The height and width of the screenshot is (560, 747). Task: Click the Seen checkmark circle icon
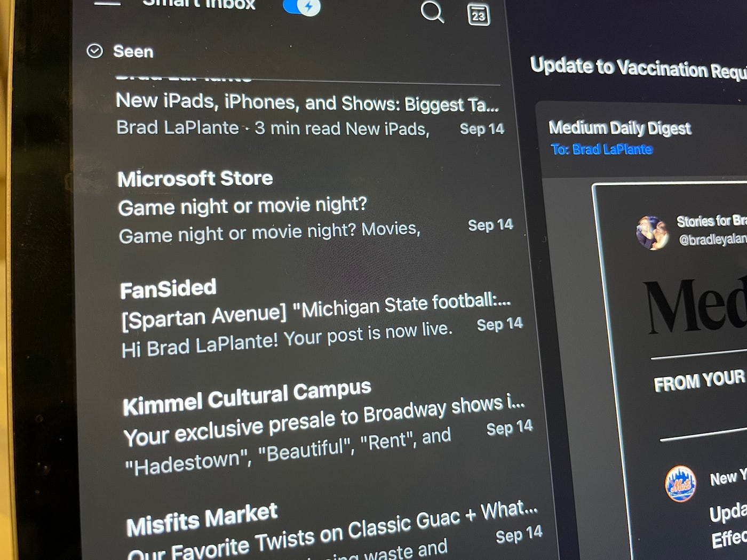coord(94,51)
